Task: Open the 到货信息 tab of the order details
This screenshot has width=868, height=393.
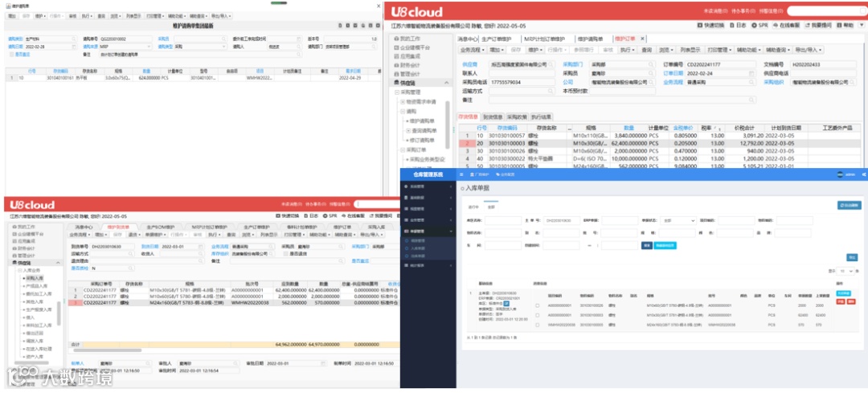Action: tap(493, 117)
